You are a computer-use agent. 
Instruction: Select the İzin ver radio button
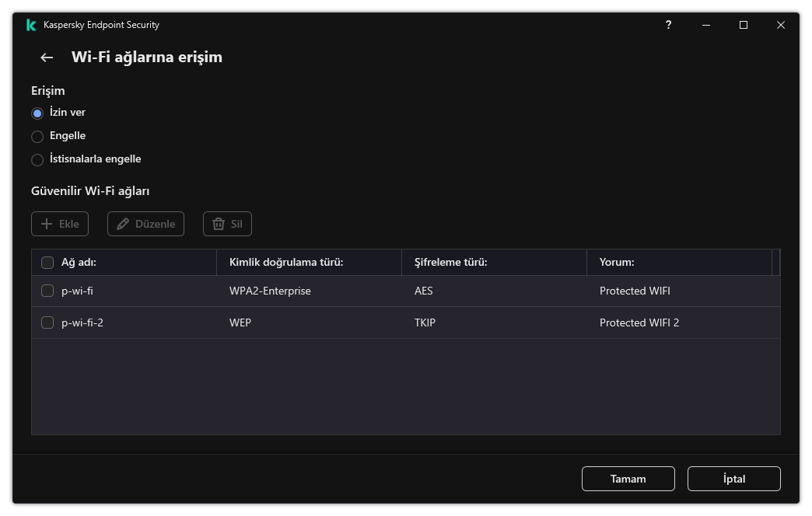pyautogui.click(x=37, y=113)
